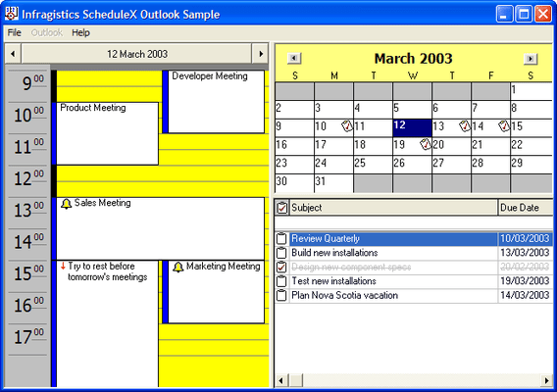
Task: Click the task list horizontal scrollbar thumb
Action: coord(295,380)
